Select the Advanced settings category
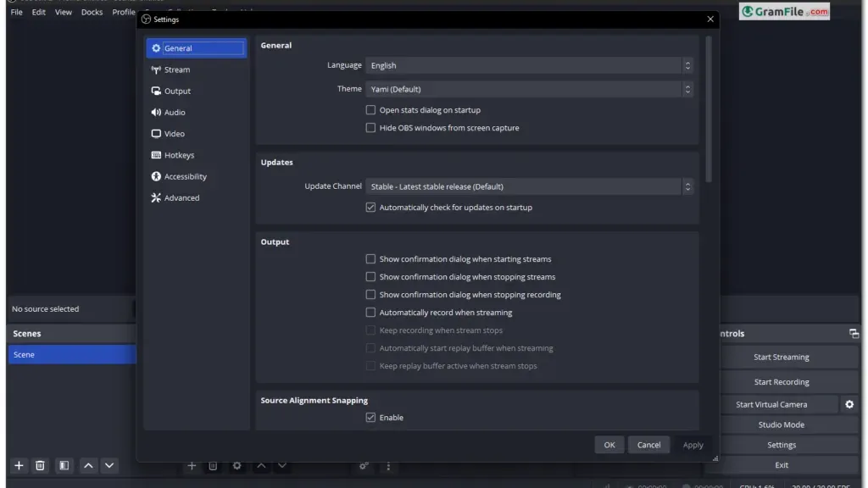Viewport: 868px width, 488px height. [x=197, y=197]
